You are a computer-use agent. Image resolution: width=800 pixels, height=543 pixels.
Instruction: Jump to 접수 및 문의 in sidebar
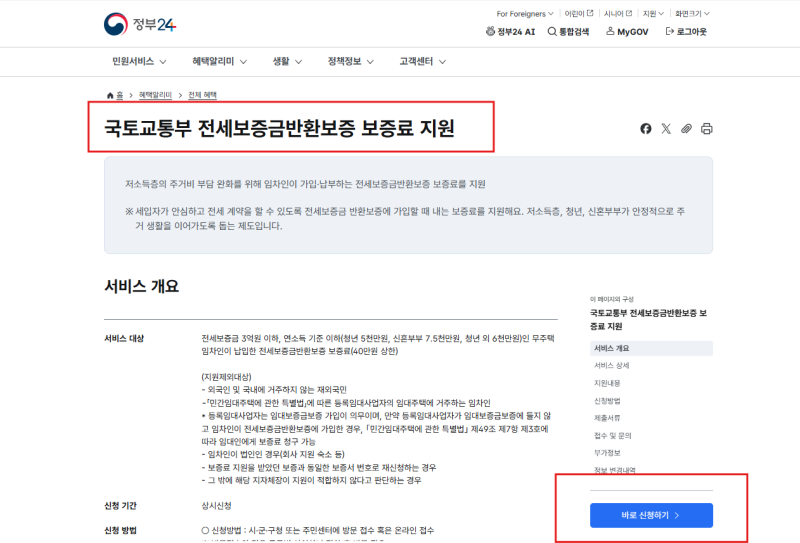(x=613, y=435)
